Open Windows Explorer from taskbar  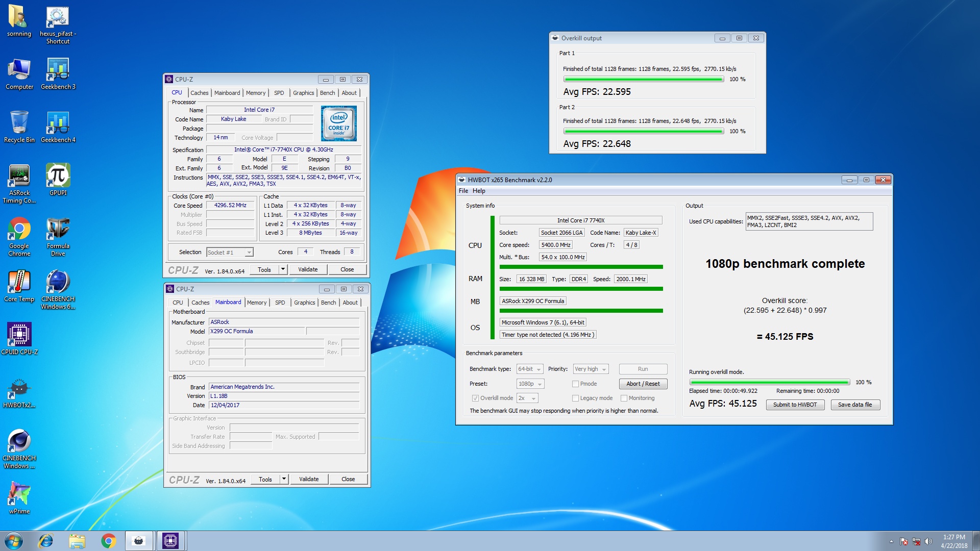click(77, 541)
